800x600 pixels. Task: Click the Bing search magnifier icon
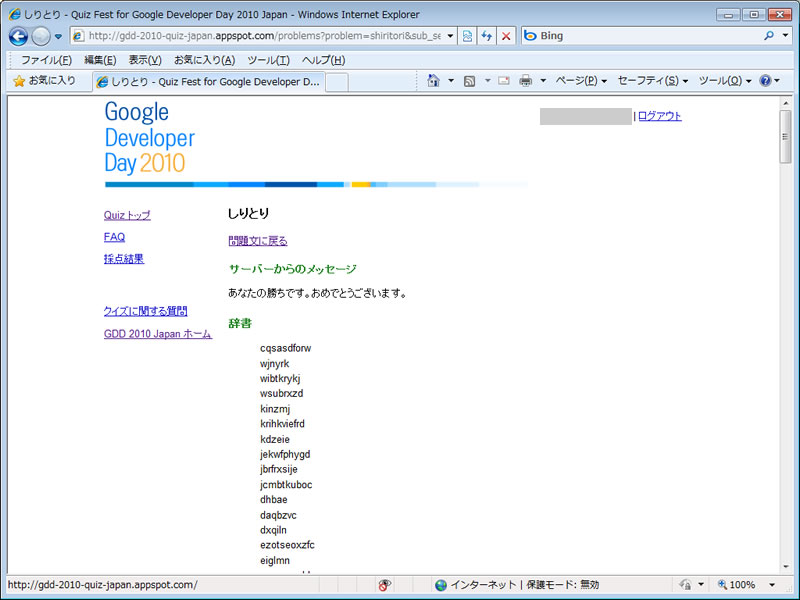[770, 36]
